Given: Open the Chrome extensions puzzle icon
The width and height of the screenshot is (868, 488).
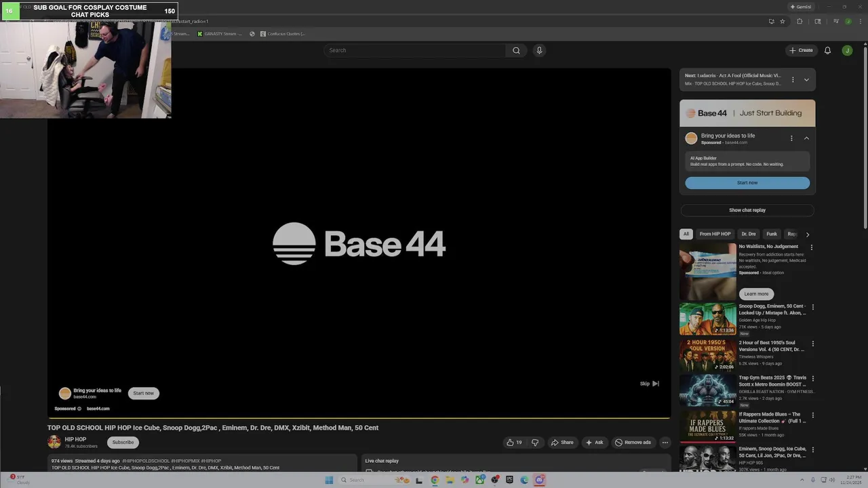Looking at the screenshot, I should coord(800,21).
